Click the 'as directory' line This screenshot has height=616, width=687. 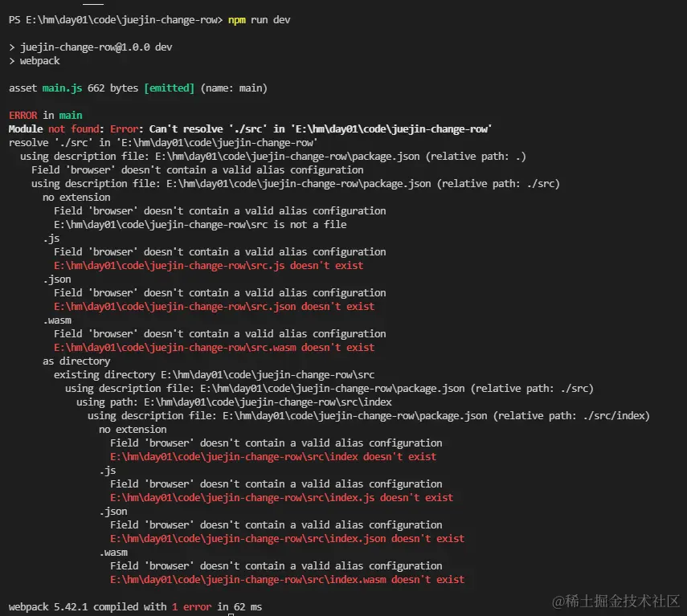(x=76, y=361)
